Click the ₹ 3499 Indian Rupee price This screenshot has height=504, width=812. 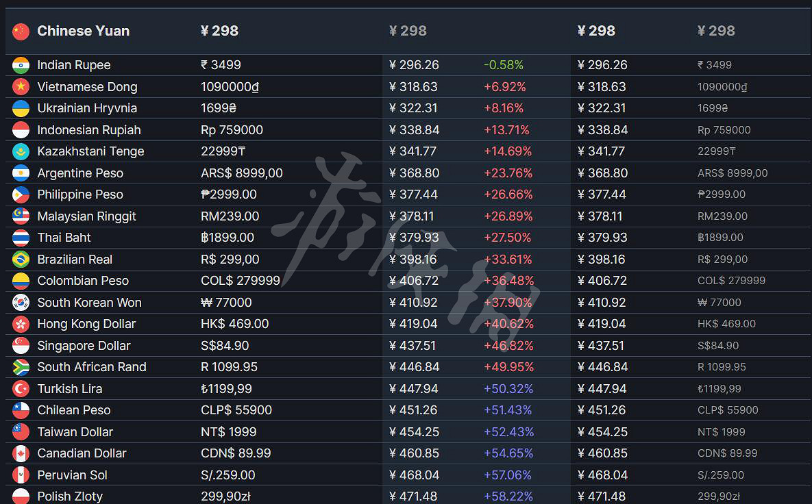click(x=221, y=65)
